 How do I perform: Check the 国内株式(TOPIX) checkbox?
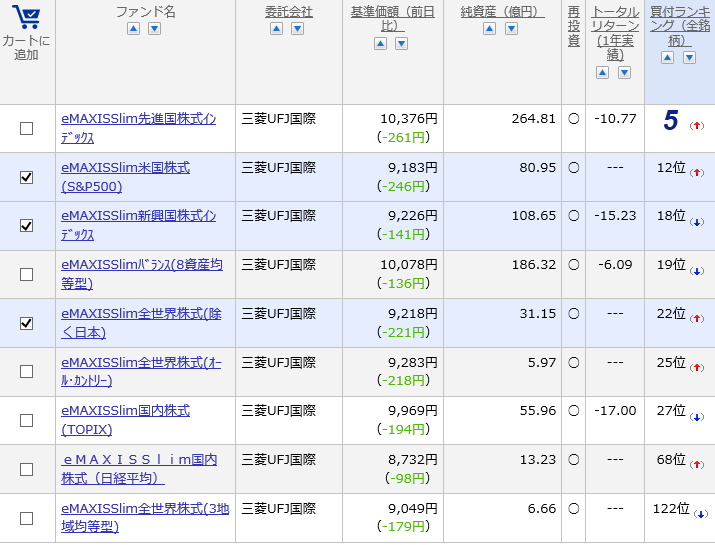(x=26, y=420)
